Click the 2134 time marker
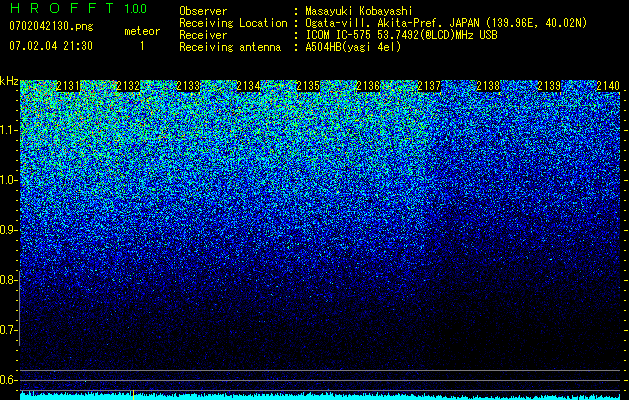Viewport: 629px width, 400px height. (x=248, y=86)
